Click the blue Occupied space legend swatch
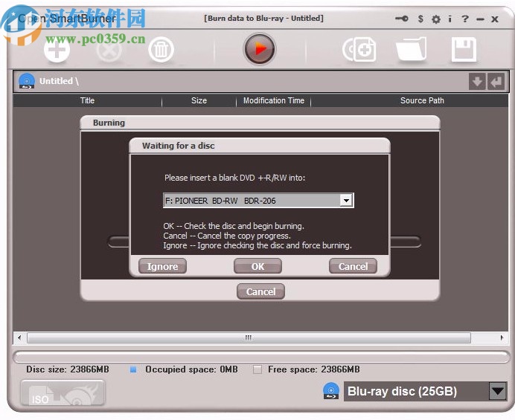This screenshot has height=420, width=515. 133,369
